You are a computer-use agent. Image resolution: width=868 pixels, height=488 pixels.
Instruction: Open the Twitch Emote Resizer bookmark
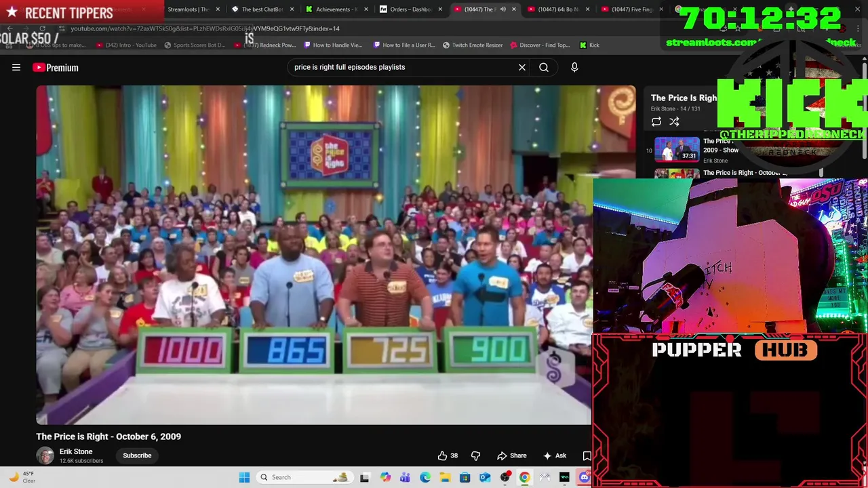point(473,45)
